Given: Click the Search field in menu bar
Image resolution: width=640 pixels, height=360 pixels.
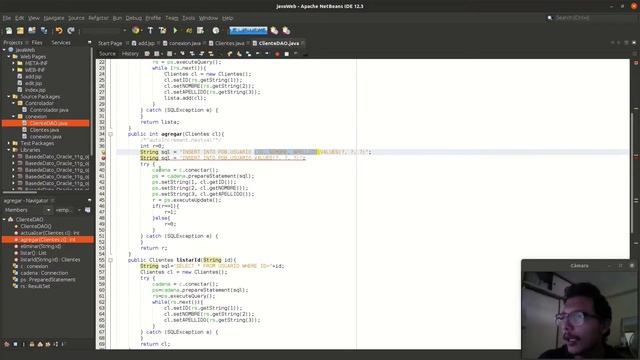Looking at the screenshot, I should (590, 18).
